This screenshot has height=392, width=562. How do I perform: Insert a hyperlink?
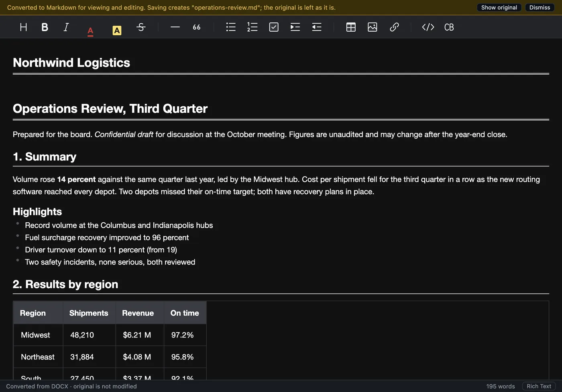[394, 27]
